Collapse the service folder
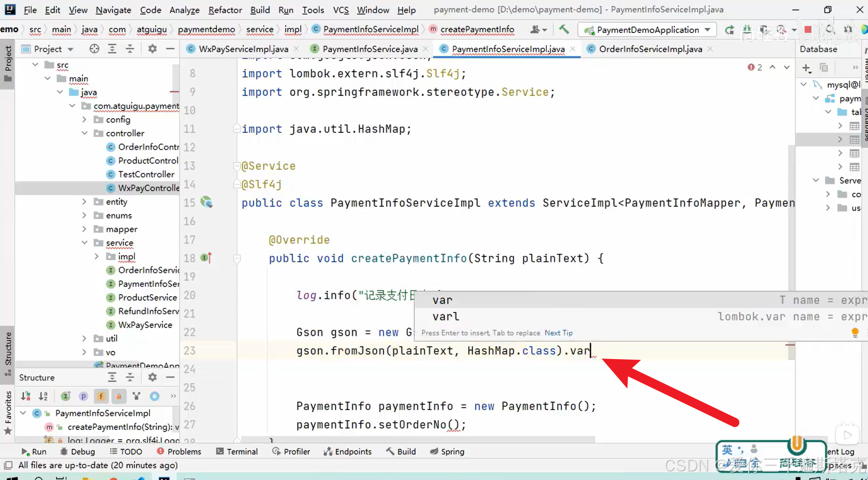868x480 pixels. pyautogui.click(x=84, y=243)
